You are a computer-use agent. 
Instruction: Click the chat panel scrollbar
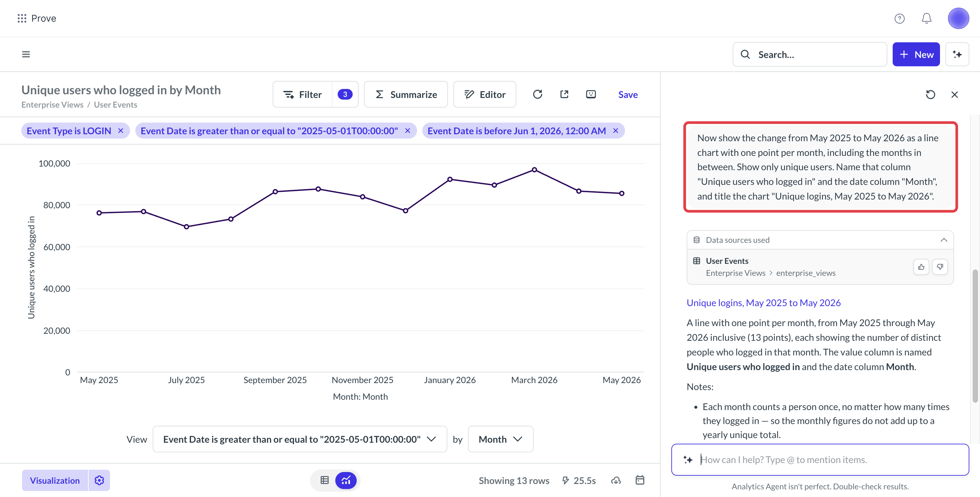pos(975,336)
